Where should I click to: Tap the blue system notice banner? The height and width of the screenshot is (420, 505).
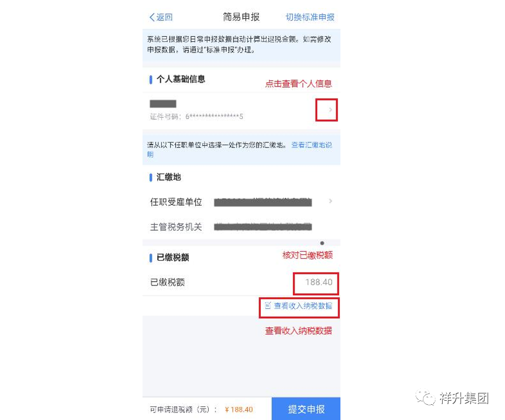[241, 45]
